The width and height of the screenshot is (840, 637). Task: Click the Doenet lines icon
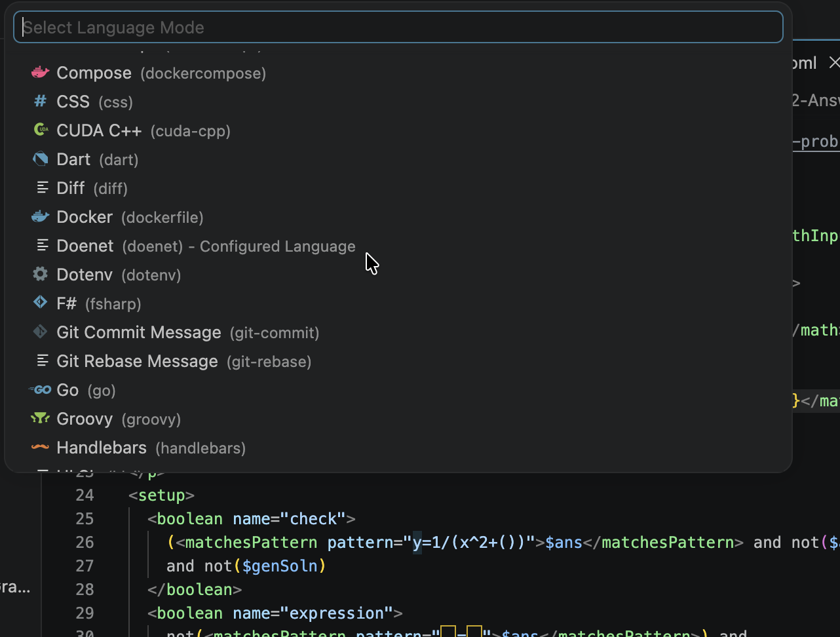[42, 246]
